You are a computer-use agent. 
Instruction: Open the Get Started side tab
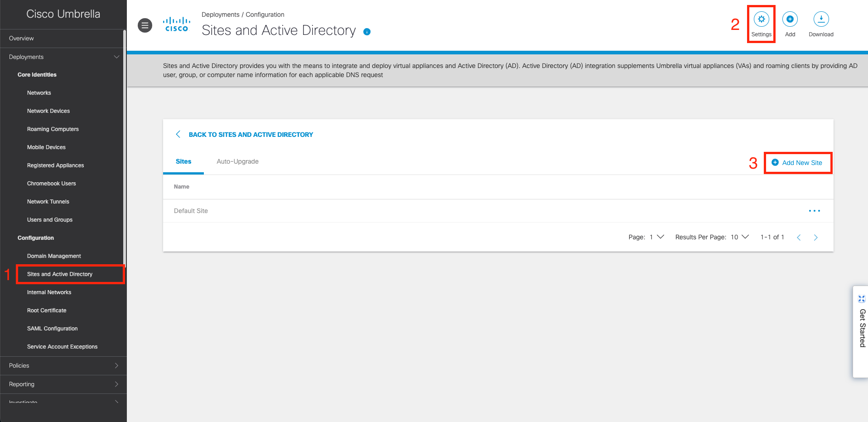point(861,331)
